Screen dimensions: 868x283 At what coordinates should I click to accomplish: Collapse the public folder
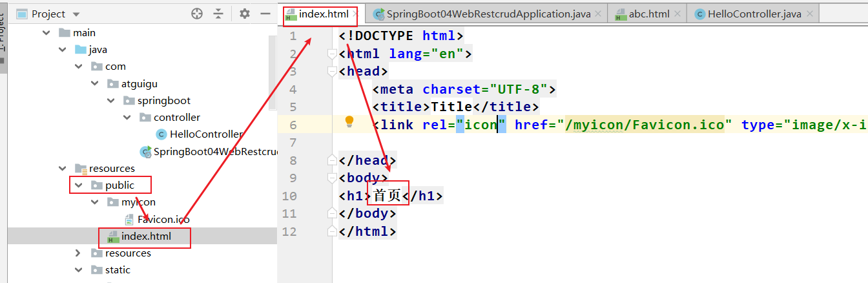[78, 185]
